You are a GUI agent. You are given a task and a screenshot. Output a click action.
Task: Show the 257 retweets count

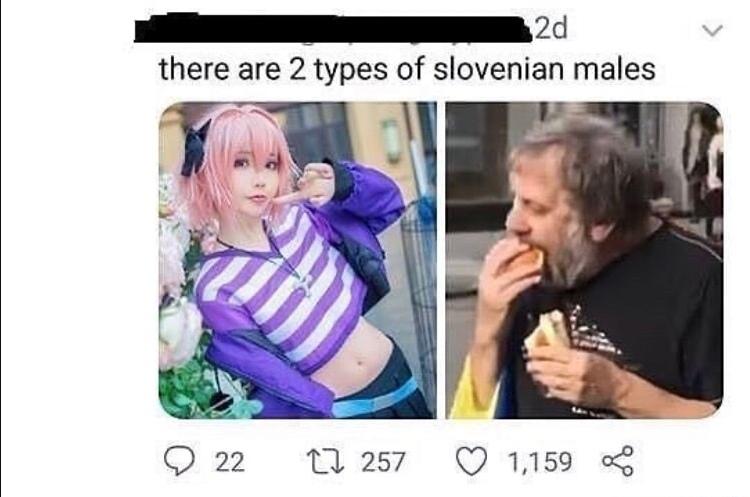click(383, 462)
